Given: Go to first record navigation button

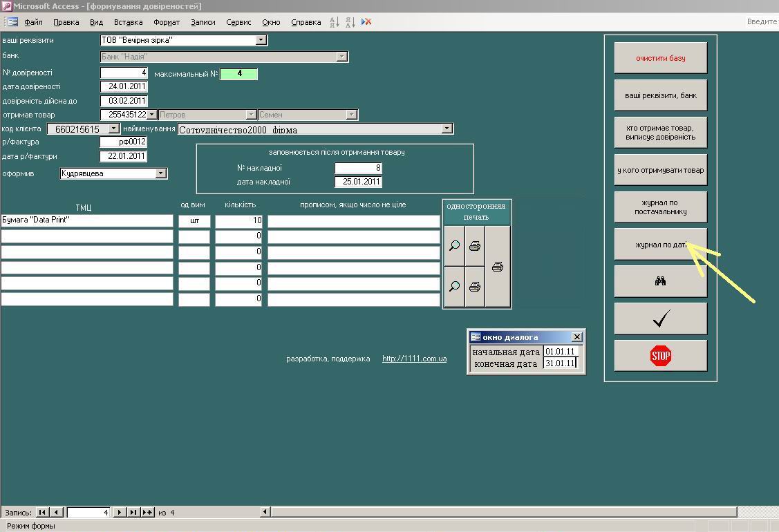Looking at the screenshot, I should click(42, 512).
